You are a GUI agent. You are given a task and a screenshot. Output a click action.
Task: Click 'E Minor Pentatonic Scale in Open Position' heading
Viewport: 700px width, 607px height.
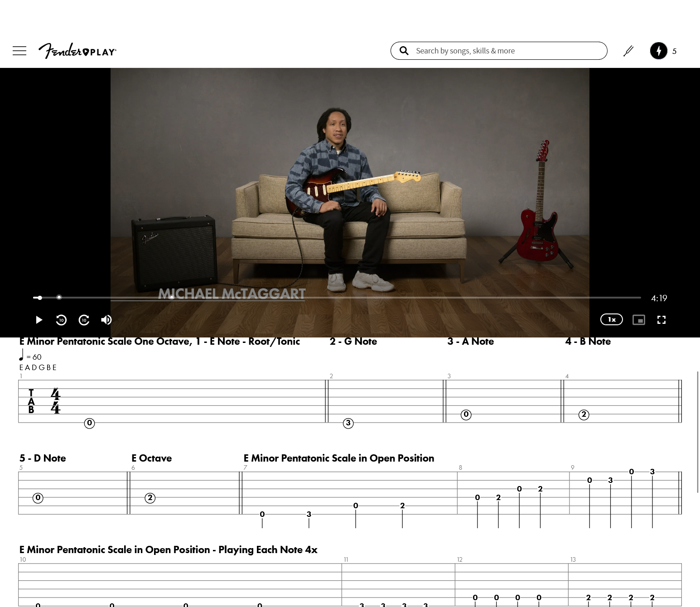tap(339, 458)
